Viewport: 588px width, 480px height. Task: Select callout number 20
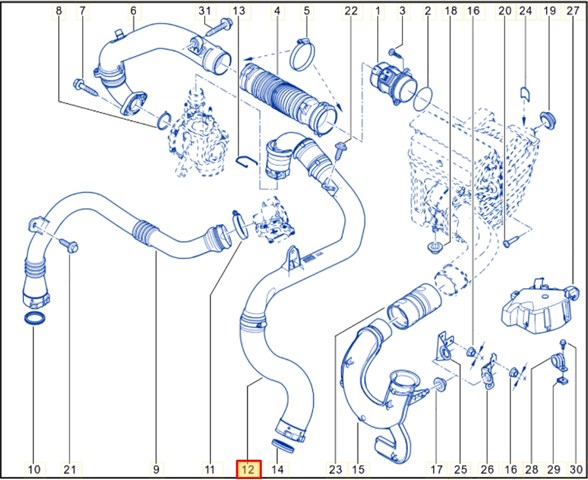(x=505, y=11)
